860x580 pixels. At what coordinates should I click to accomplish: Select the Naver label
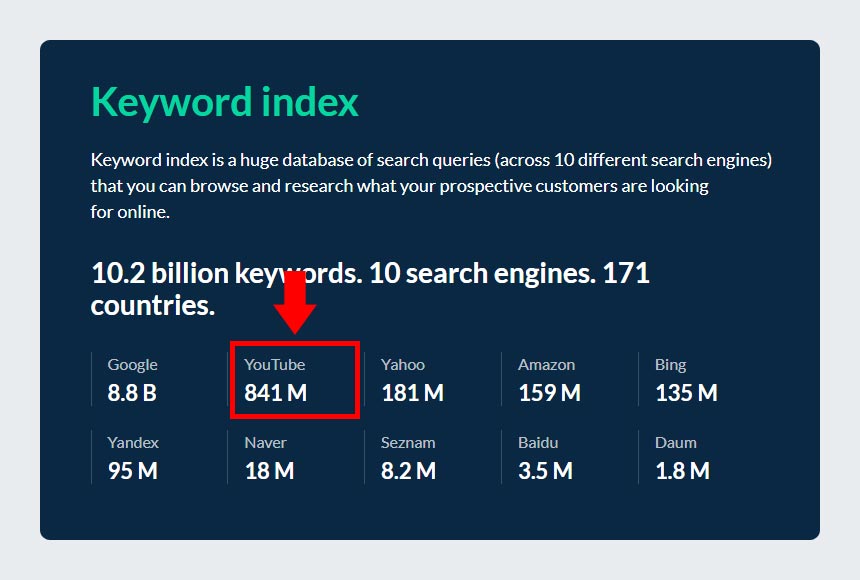tap(265, 442)
